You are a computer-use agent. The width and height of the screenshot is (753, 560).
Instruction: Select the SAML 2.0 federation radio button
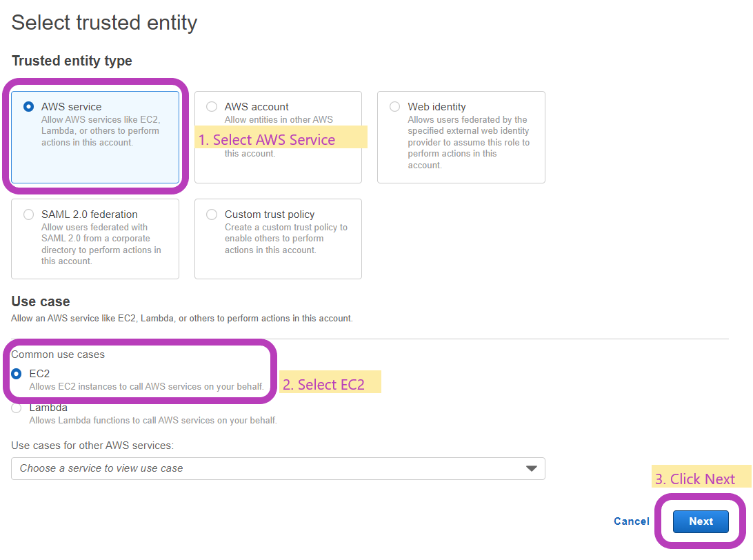pyautogui.click(x=28, y=214)
